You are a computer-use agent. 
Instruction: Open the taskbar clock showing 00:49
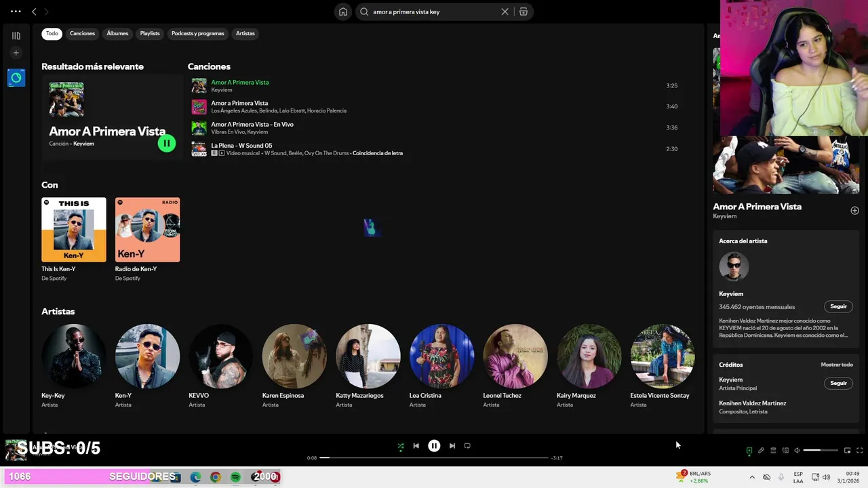click(x=848, y=477)
